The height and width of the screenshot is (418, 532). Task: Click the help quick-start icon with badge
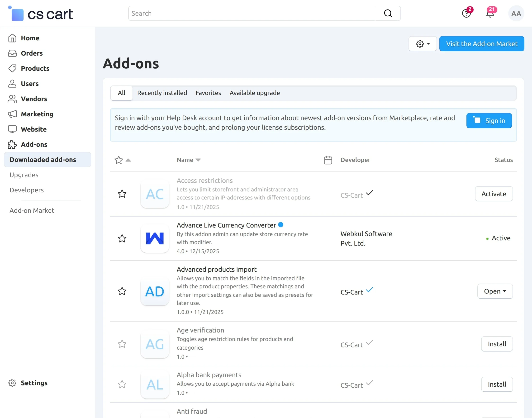[466, 13]
